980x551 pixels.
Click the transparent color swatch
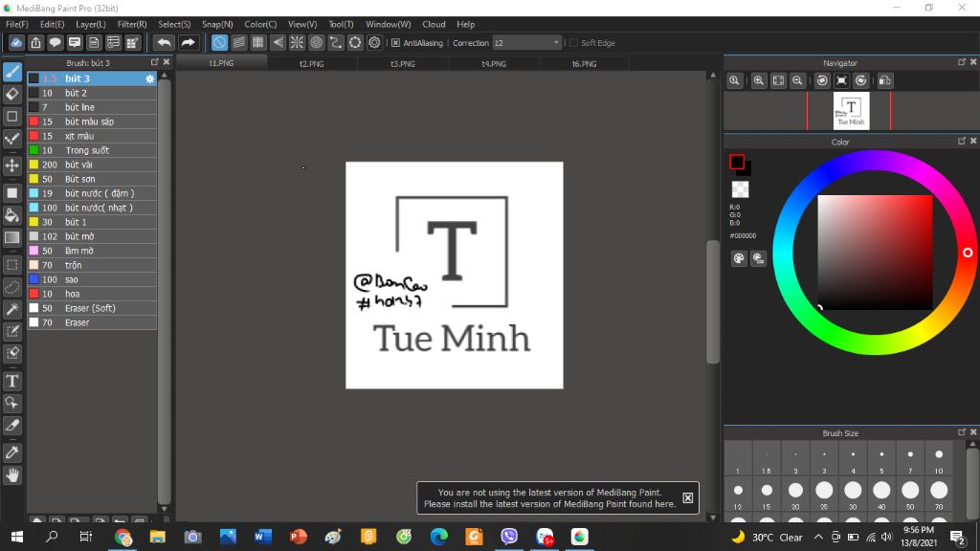(740, 189)
